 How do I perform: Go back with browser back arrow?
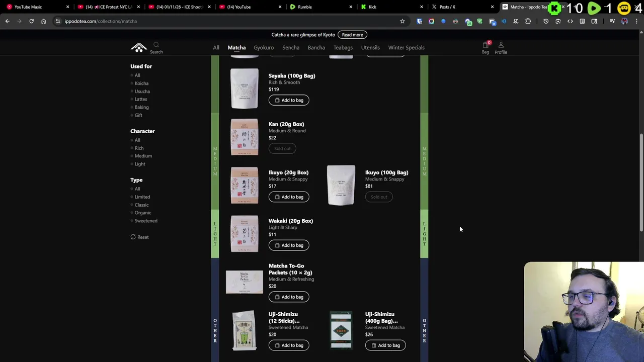coord(7,21)
